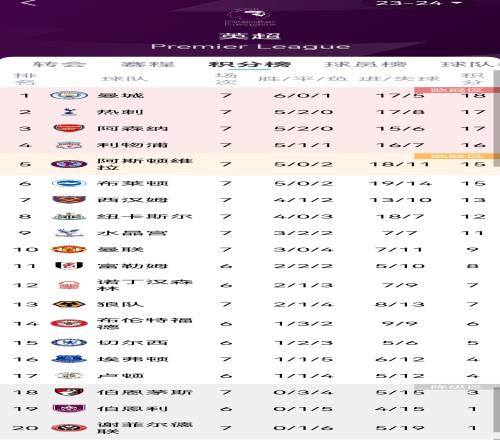Open the 球队 tab at right edge
The image size is (500, 440).
pyautogui.click(x=470, y=64)
